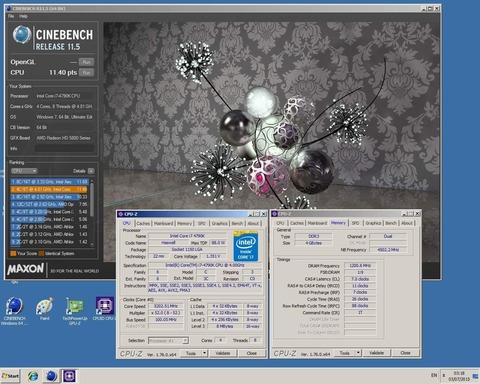Click Close button in right CPU-Z window
This screenshot has height=384, width=480.
click(x=405, y=353)
